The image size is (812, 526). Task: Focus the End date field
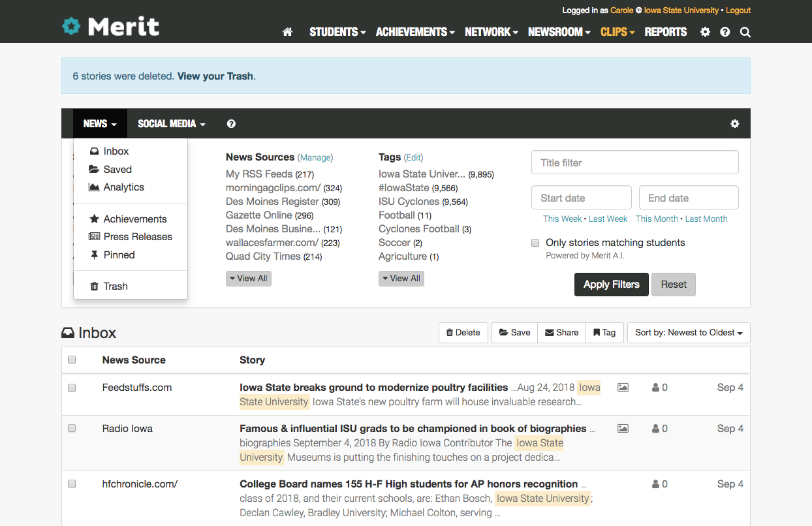tap(689, 198)
